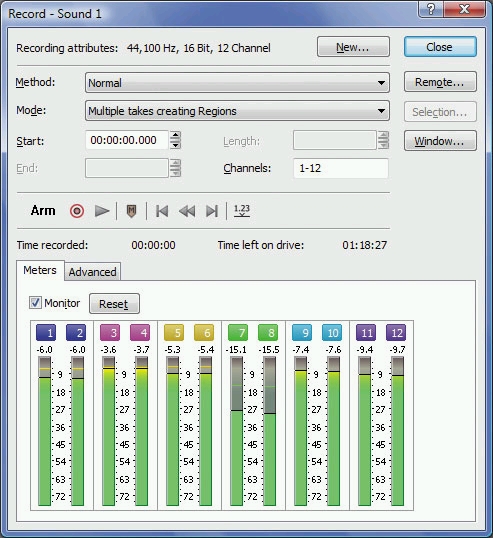
Task: Toggle the Monitor checkbox
Action: click(35, 303)
